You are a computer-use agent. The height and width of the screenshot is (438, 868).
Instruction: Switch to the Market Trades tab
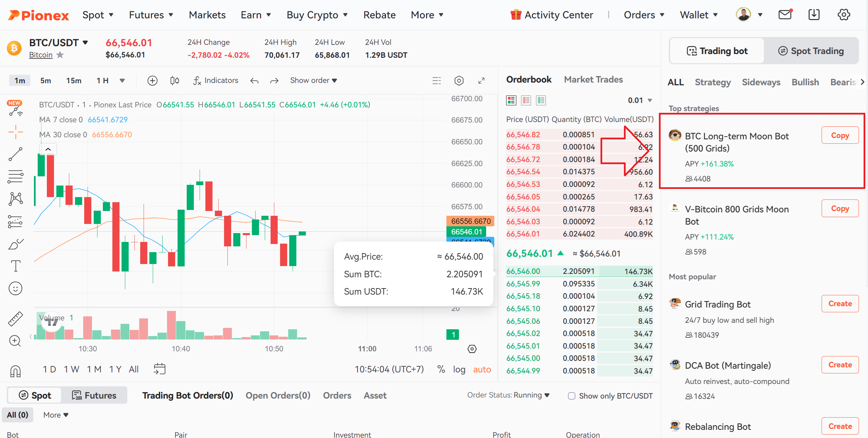(x=593, y=80)
